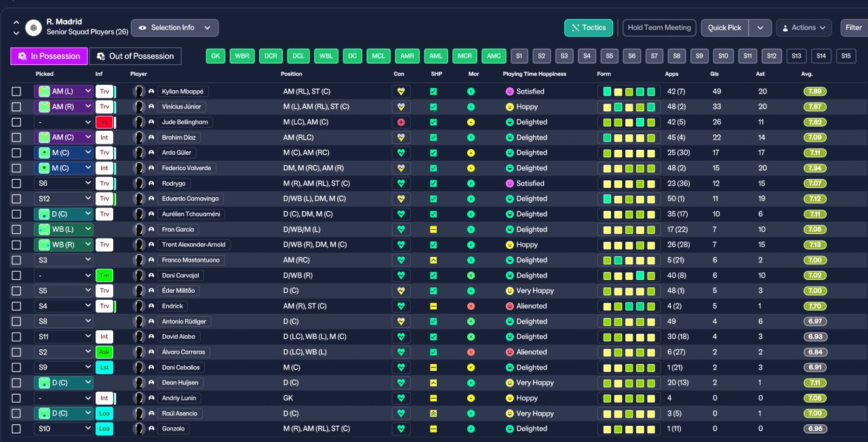Click Dean Huijsen's match sharpness icon
The width and height of the screenshot is (868, 442).
[433, 383]
